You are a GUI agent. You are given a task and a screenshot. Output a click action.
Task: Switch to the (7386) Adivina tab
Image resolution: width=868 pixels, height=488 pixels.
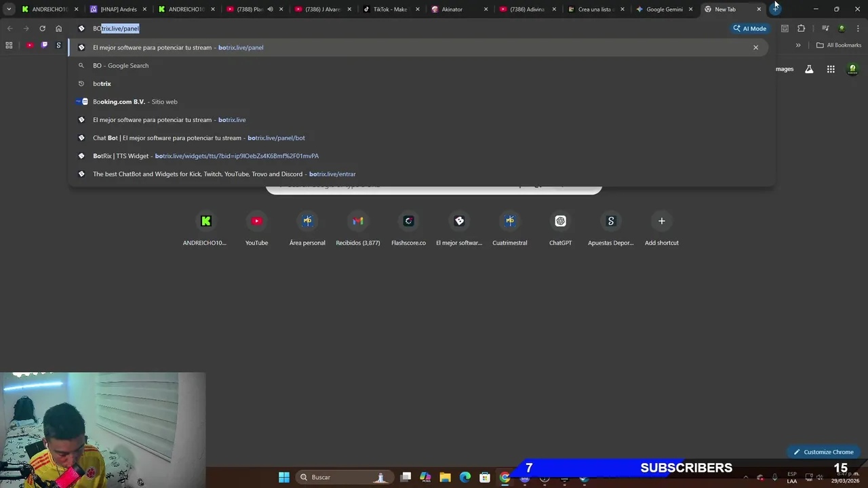point(527,9)
